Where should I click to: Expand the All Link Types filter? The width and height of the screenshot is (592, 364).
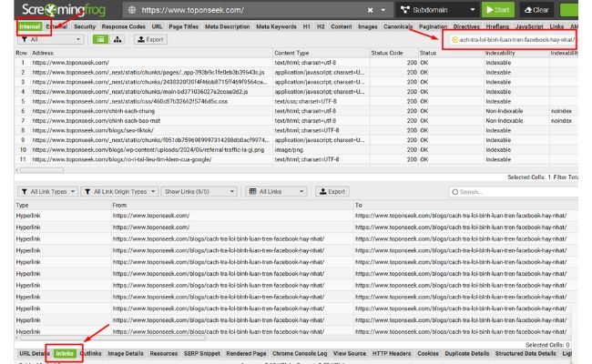click(x=47, y=192)
